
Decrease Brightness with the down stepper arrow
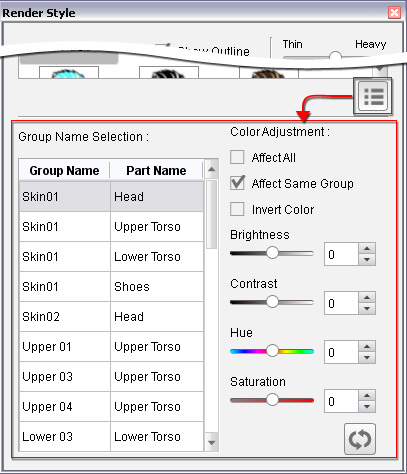[367, 260]
